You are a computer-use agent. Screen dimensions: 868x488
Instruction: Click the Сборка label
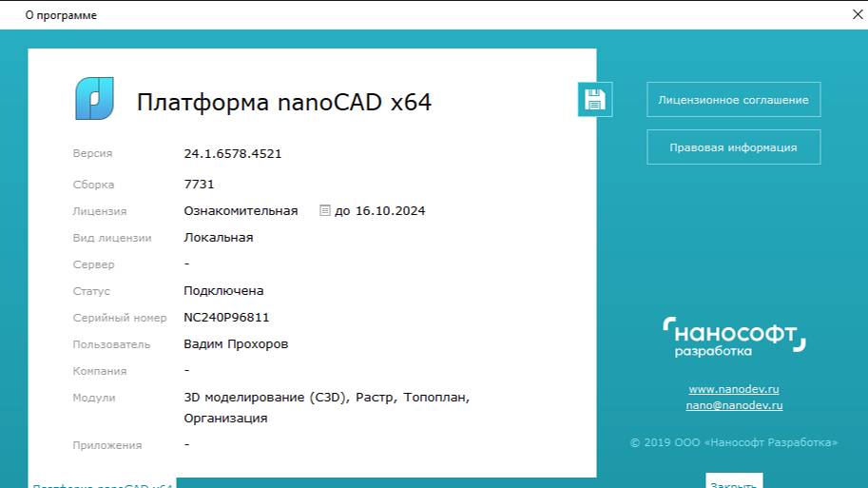(x=93, y=185)
